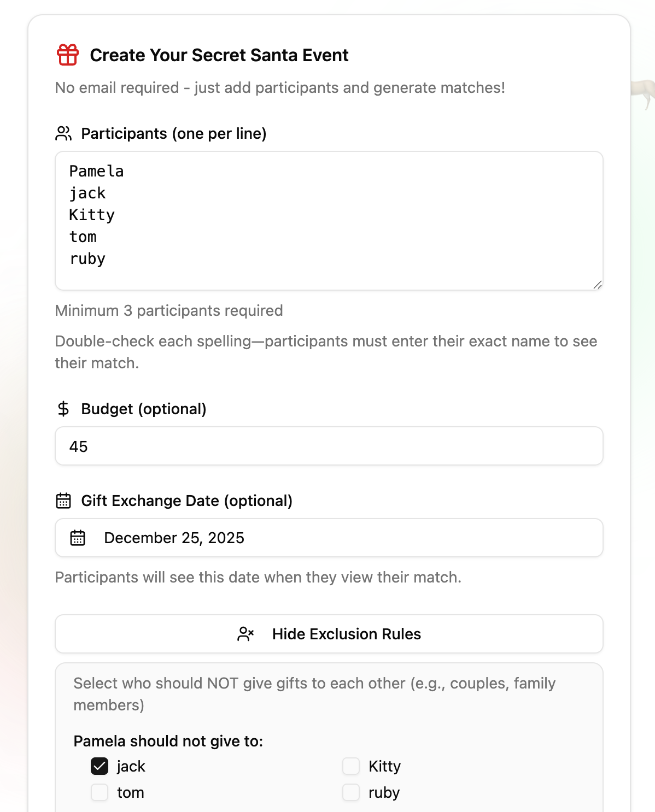This screenshot has width=655, height=812.
Task: Click the person-x exclusion rules icon
Action: click(x=246, y=634)
